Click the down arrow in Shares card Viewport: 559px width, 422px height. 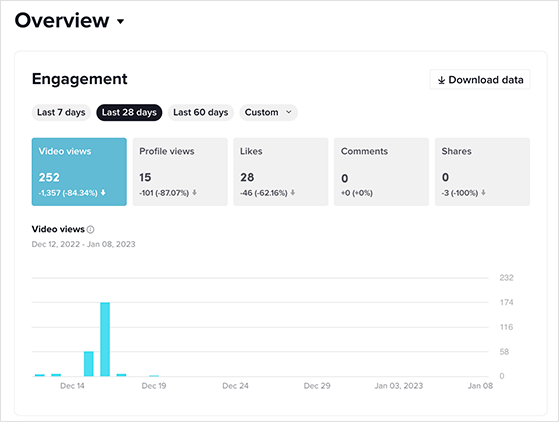pyautogui.click(x=483, y=193)
